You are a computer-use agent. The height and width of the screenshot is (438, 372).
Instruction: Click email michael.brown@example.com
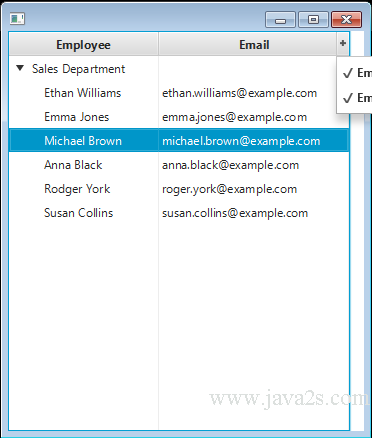(241, 141)
